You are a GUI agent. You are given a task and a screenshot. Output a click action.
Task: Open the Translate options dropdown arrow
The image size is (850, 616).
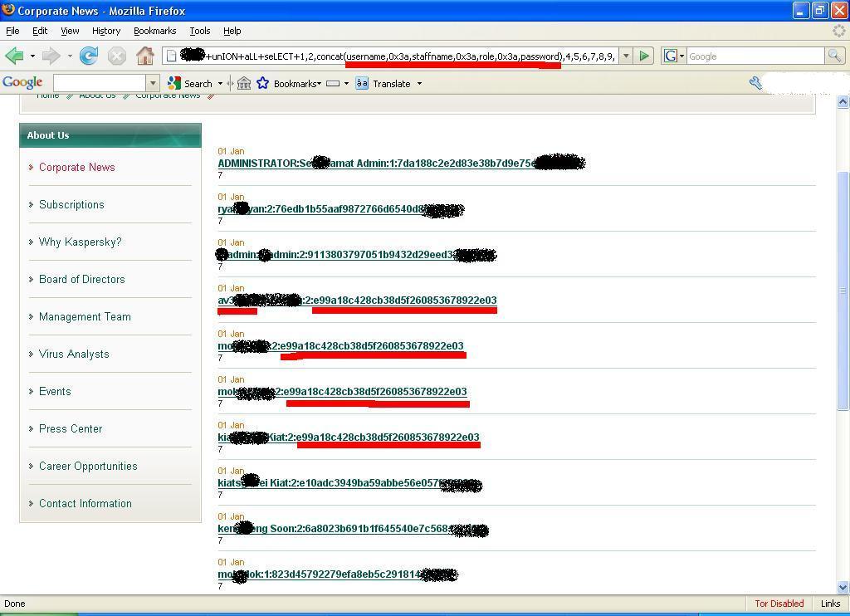tap(419, 84)
